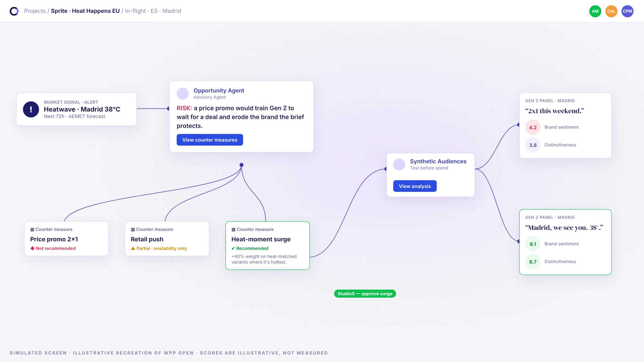Click the View analysis button

[x=415, y=186]
